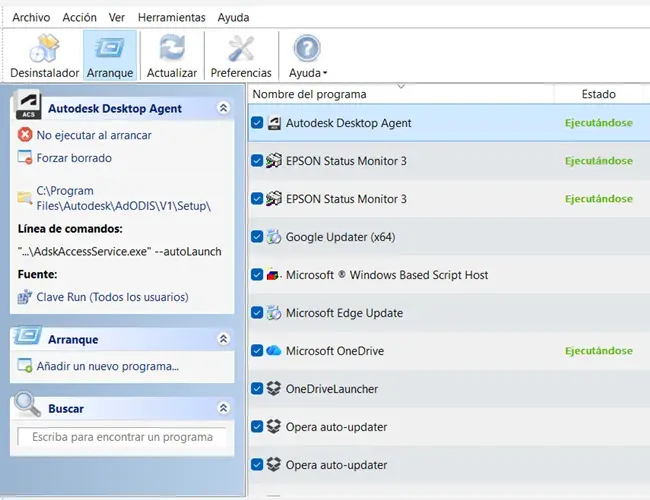Select Microsoft Windows Based Script Host name
The width and height of the screenshot is (650, 500).
click(x=387, y=275)
